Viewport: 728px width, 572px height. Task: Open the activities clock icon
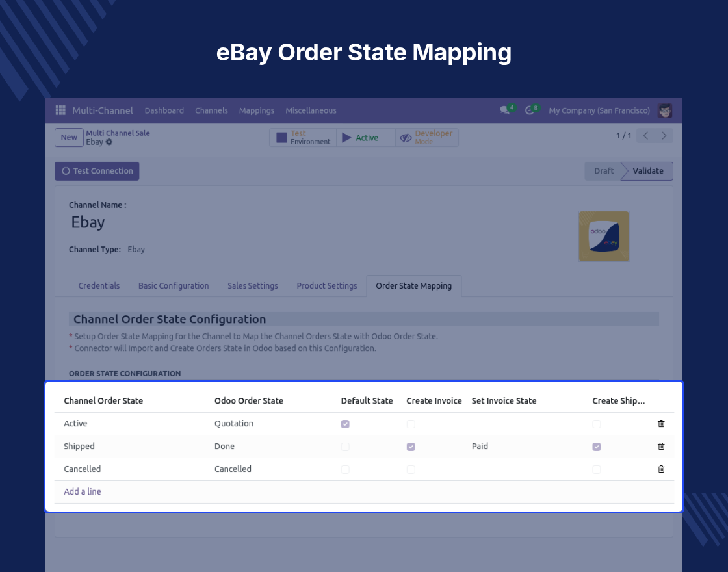tap(529, 110)
